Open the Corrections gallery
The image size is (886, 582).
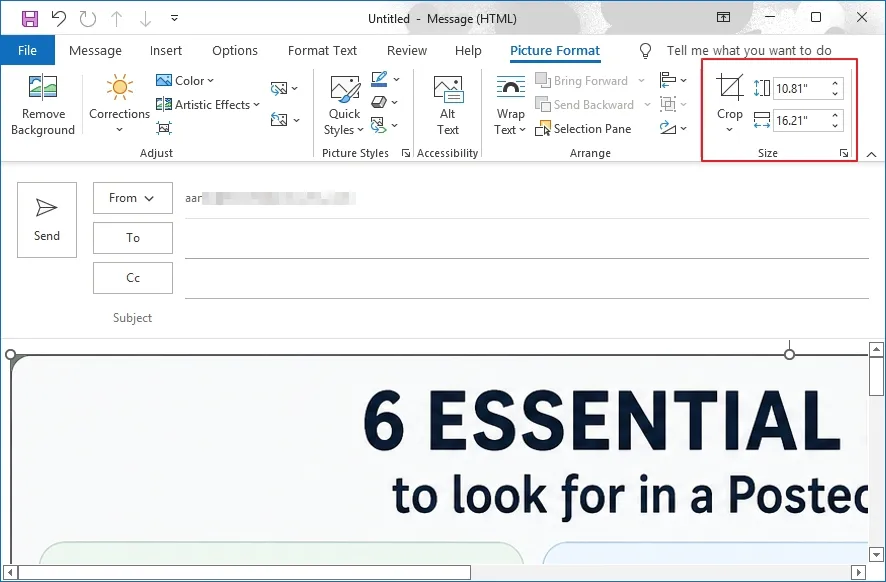click(119, 105)
